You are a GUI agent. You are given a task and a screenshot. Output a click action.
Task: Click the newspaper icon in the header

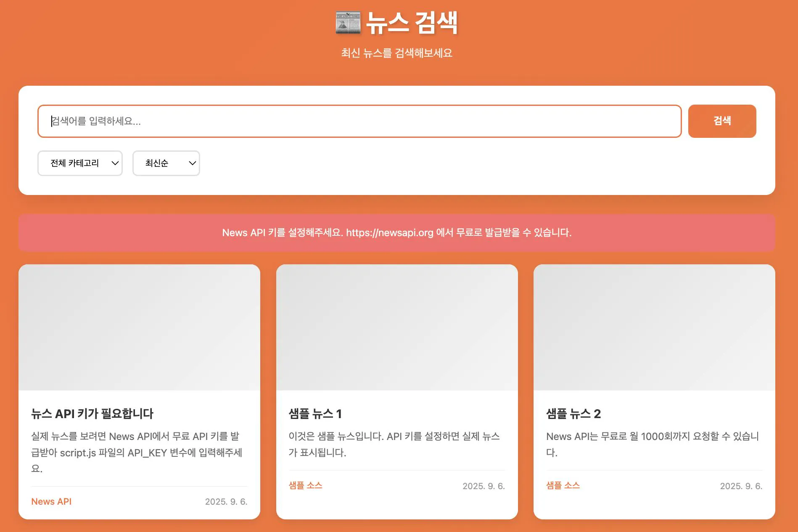coord(348,23)
